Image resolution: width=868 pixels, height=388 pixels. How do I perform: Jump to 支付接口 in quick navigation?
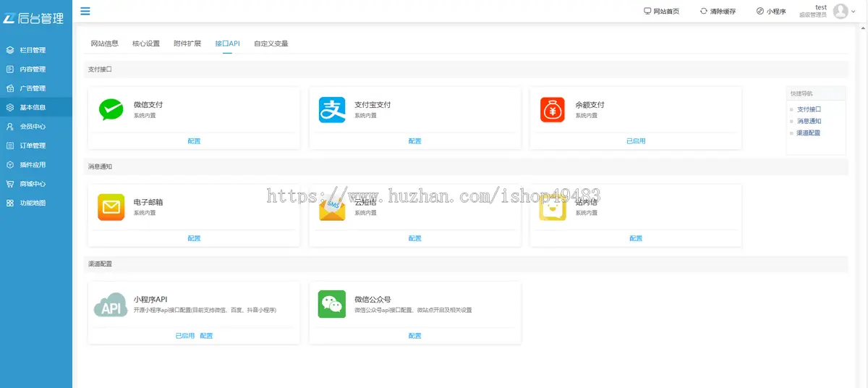pyautogui.click(x=809, y=109)
